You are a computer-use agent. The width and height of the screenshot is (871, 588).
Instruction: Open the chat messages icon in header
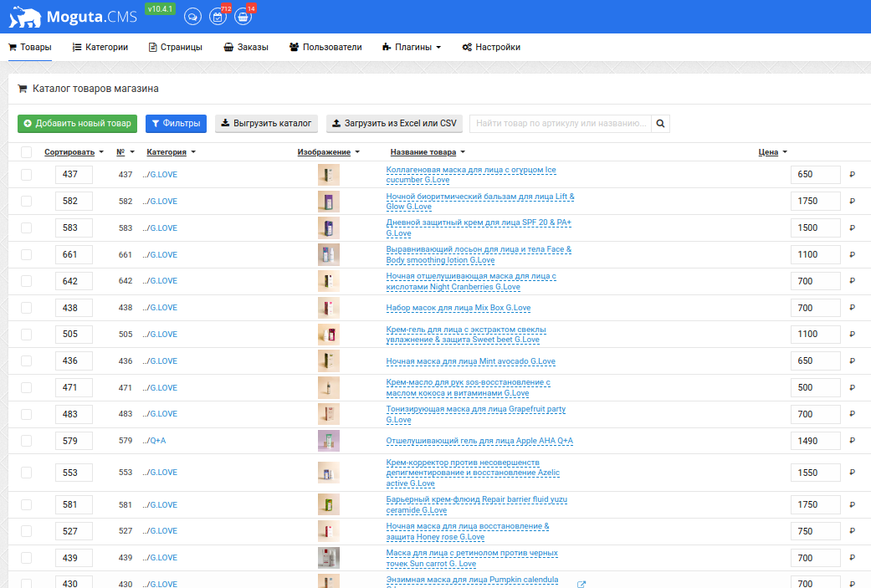192,17
